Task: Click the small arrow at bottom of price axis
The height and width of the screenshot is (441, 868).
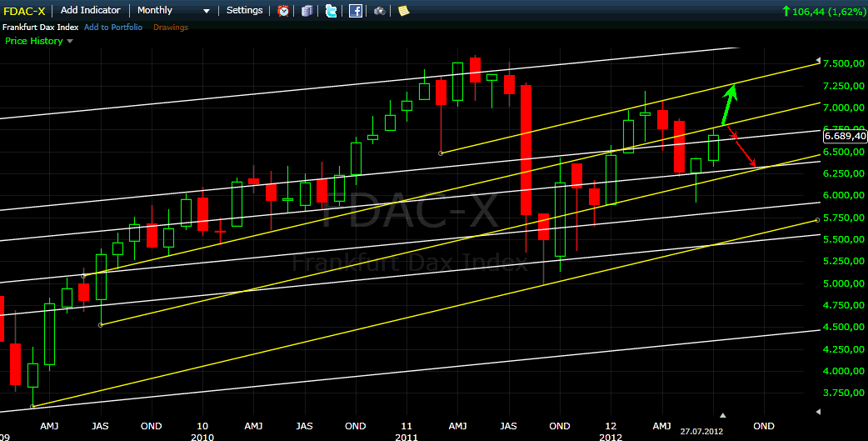Action: (820, 412)
